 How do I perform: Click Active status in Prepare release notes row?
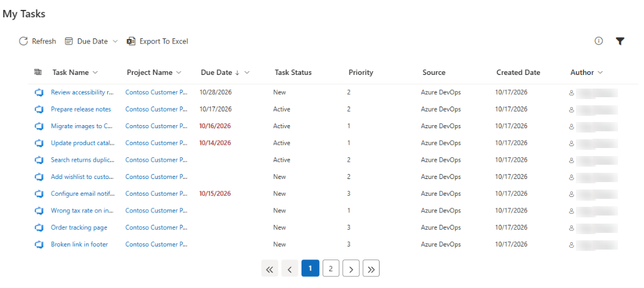[x=282, y=109]
